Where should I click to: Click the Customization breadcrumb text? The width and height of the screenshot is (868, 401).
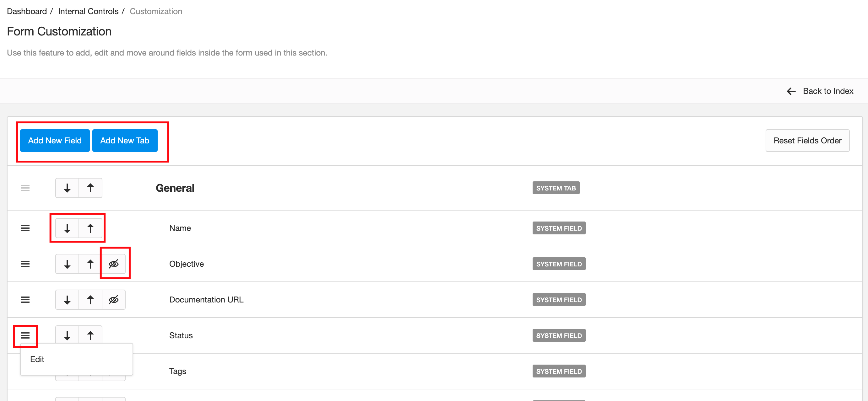coord(156,11)
